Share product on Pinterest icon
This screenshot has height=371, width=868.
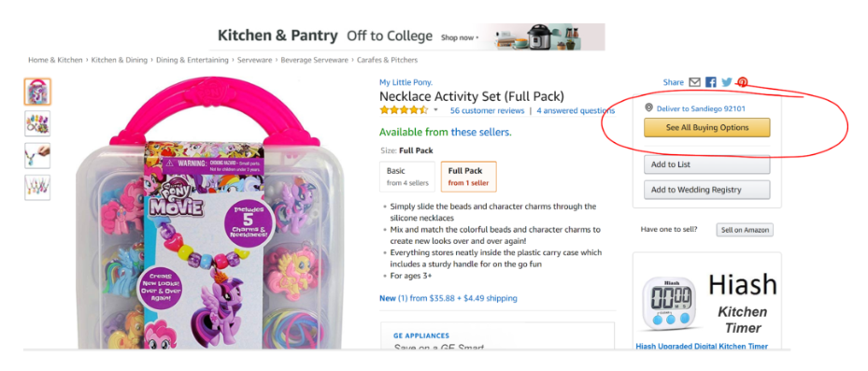click(743, 82)
